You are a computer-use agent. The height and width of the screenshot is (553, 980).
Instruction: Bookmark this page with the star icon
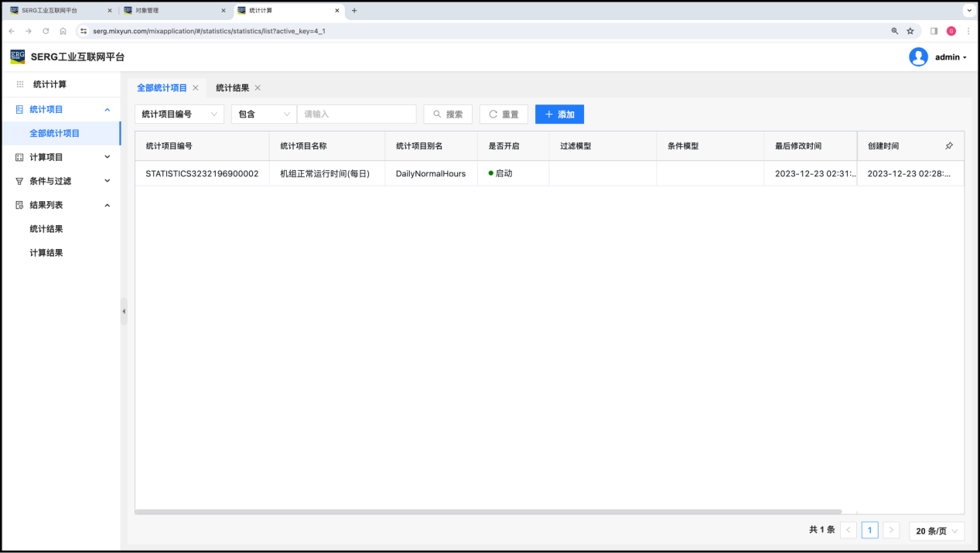(x=910, y=31)
